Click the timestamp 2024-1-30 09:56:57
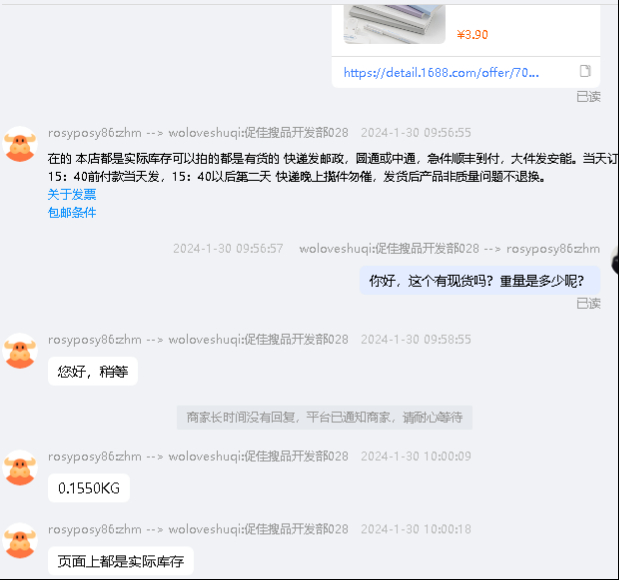Image resolution: width=619 pixels, height=580 pixels. [228, 249]
